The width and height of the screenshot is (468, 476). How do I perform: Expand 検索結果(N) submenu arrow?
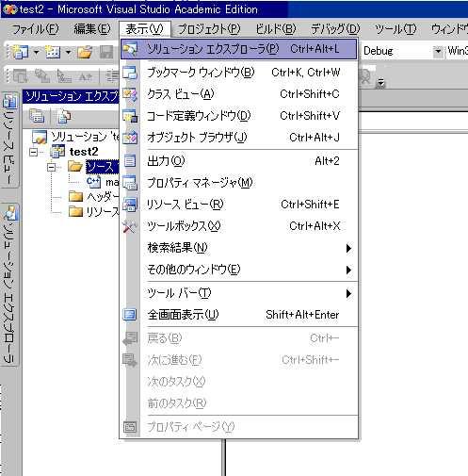pos(348,248)
